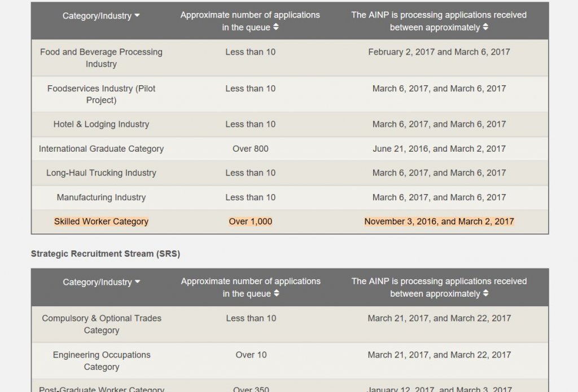Select the Compulsory & Optional Trades Category row

tap(102, 324)
